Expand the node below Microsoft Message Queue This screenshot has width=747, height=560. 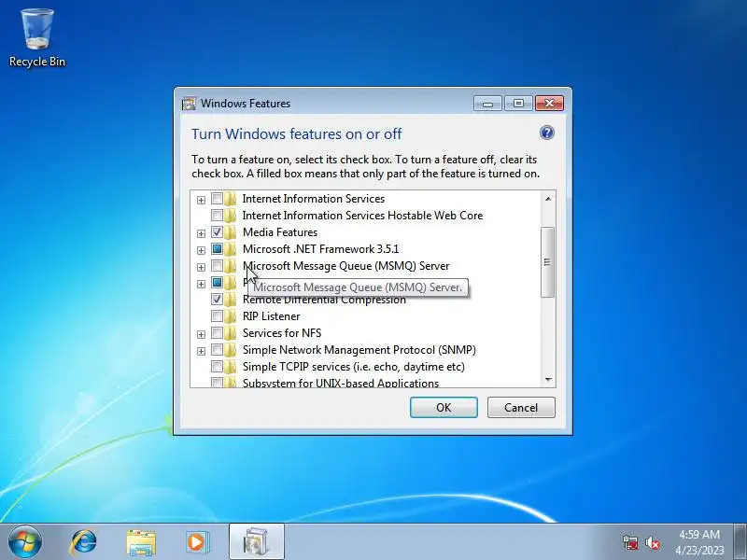201,284
